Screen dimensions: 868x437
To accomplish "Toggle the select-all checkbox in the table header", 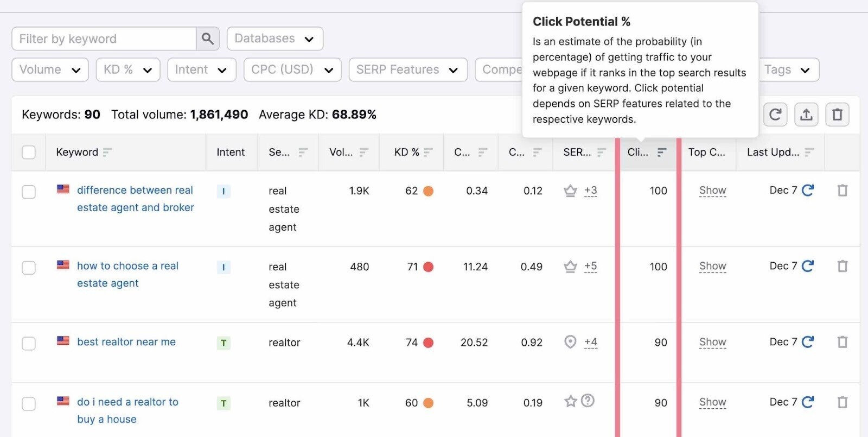I will 29,153.
